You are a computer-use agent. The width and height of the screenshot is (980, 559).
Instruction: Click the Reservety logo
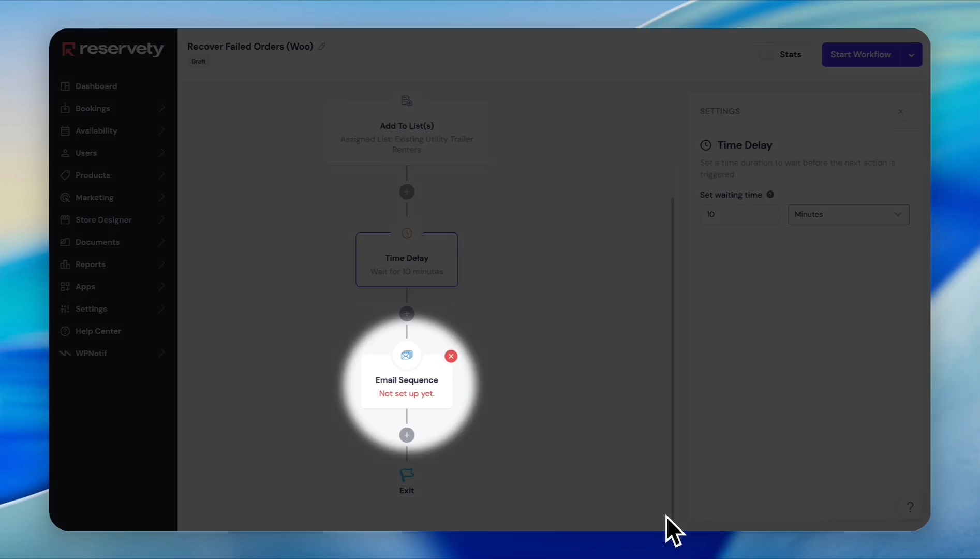point(113,49)
